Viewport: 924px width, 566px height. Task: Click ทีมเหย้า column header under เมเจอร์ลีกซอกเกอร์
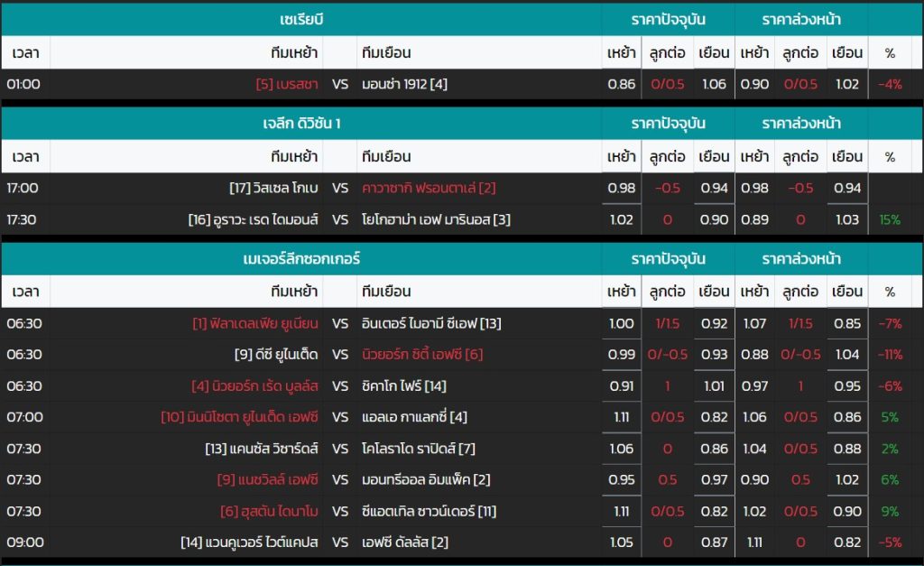294,292
